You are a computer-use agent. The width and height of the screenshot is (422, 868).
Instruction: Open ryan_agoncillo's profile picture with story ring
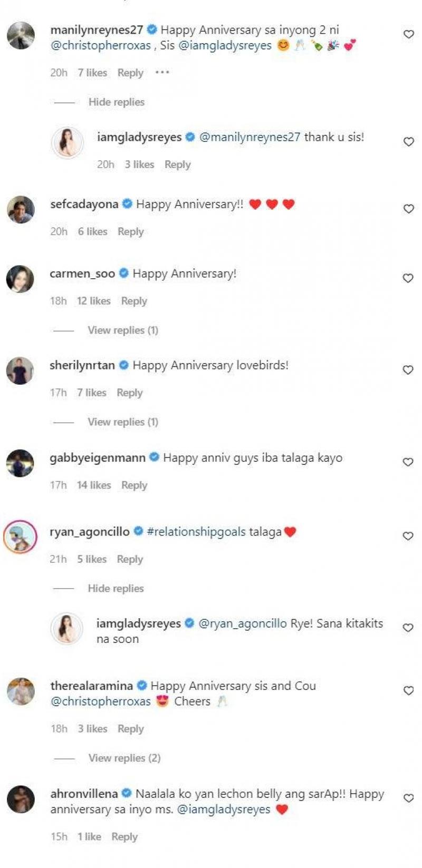pos(21,537)
